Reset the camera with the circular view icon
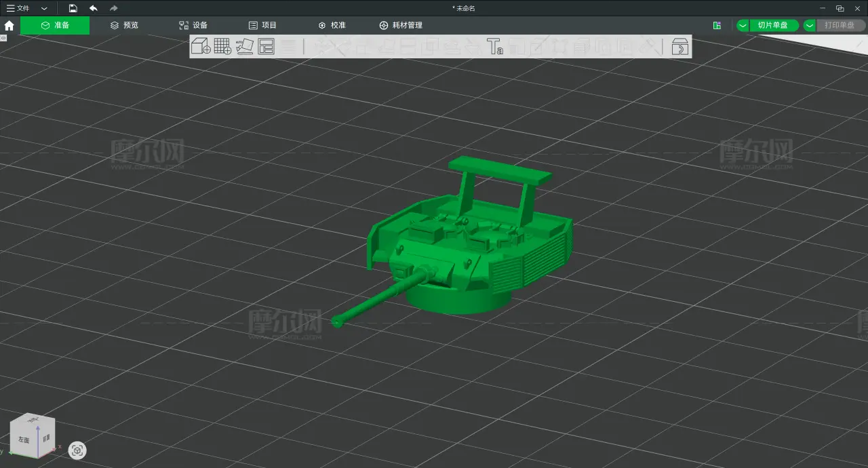Viewport: 868px width, 468px height. [78, 450]
